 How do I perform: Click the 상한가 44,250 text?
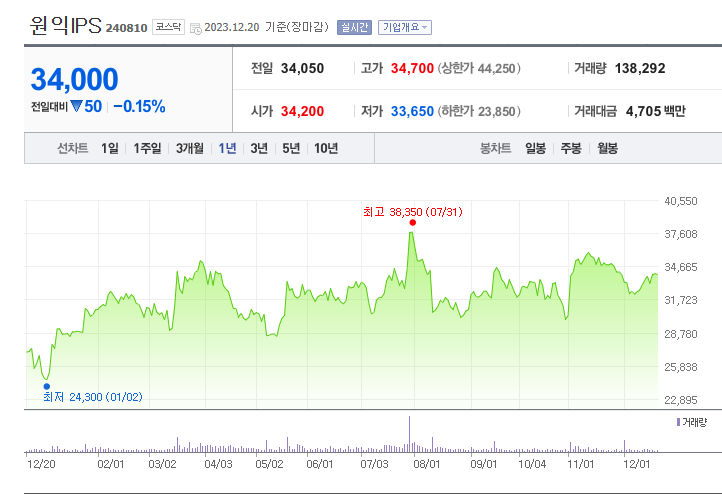(x=479, y=69)
